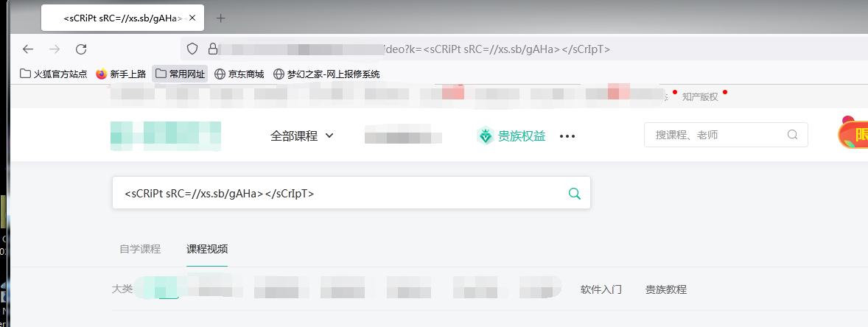
Task: Go forward to the next page
Action: (x=55, y=49)
